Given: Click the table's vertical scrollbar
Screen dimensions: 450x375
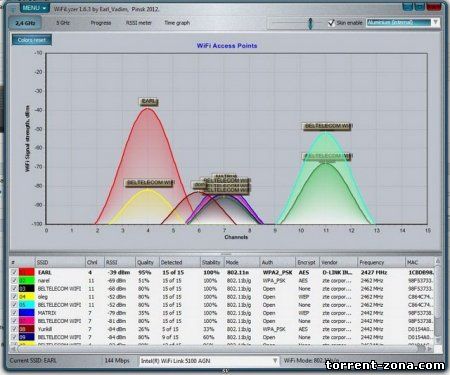Looking at the screenshot, I should (x=438, y=302).
